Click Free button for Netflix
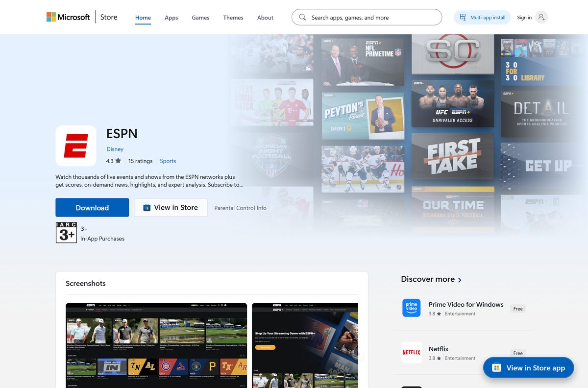This screenshot has width=588, height=388. click(518, 353)
